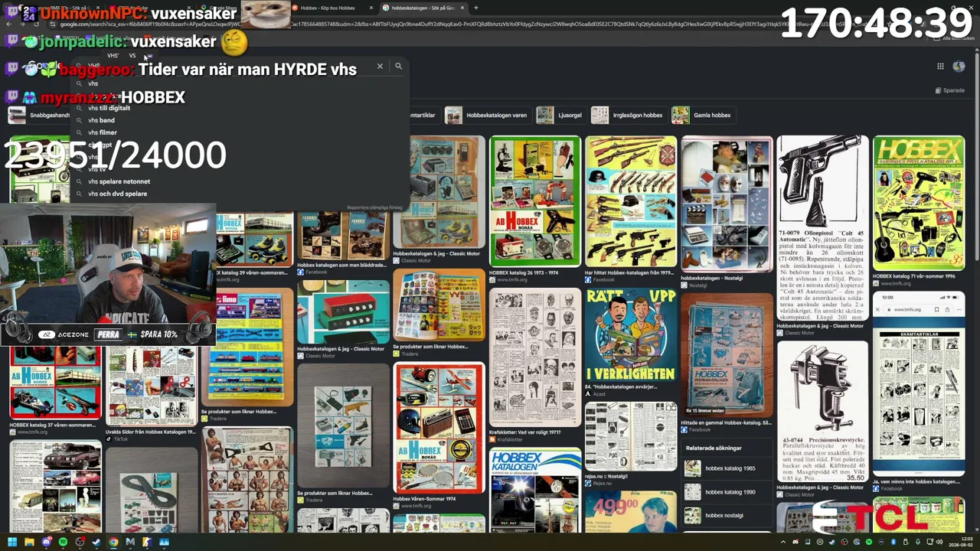980x551 pixels.
Task: Open Bluetooth settings from system tray
Action: tap(893, 543)
